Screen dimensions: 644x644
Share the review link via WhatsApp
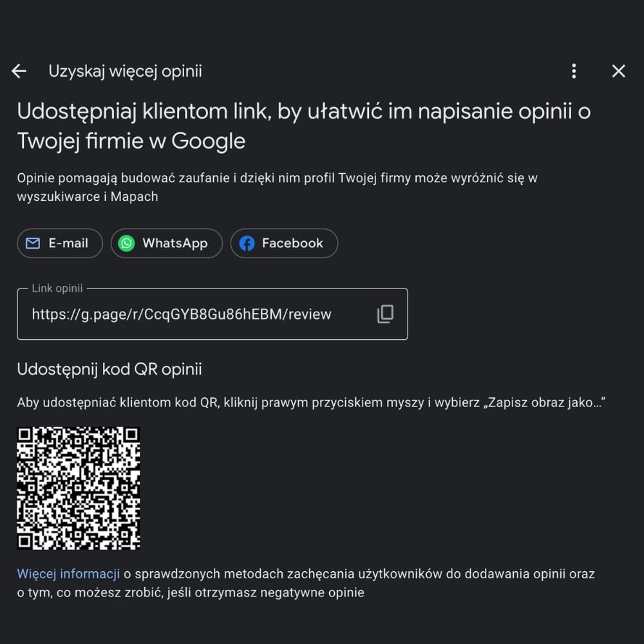166,243
